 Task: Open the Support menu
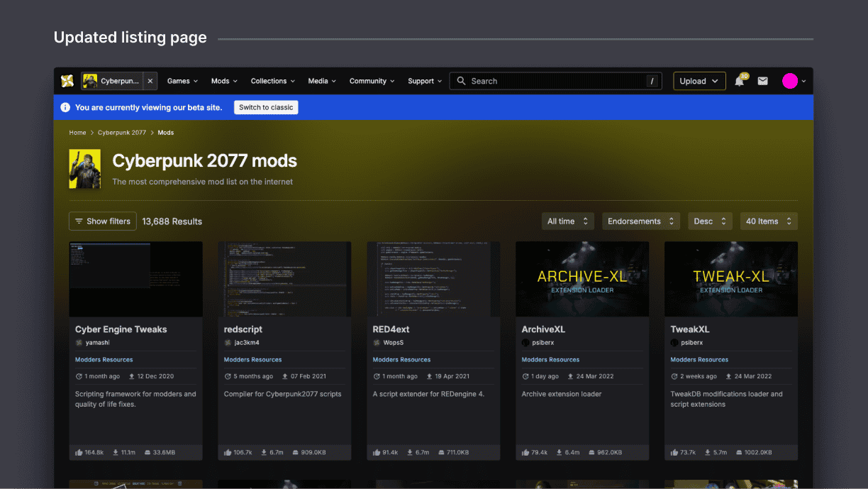425,81
